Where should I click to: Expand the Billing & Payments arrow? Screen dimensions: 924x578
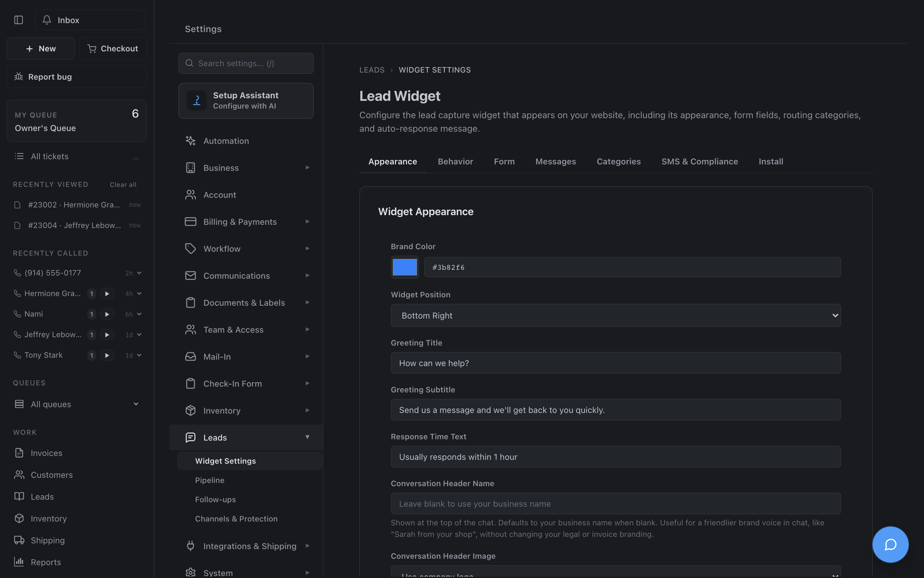(307, 222)
